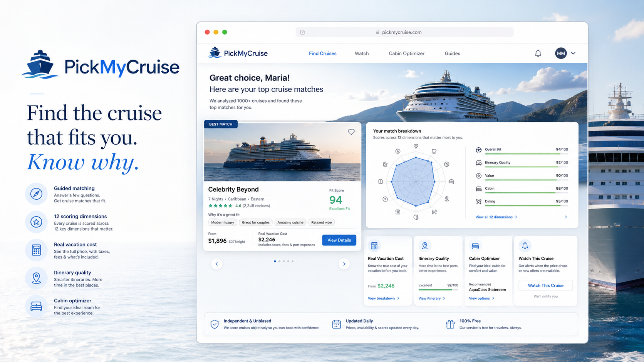
Task: Click the Cabin Optimizer card bed icon
Action: click(x=475, y=245)
